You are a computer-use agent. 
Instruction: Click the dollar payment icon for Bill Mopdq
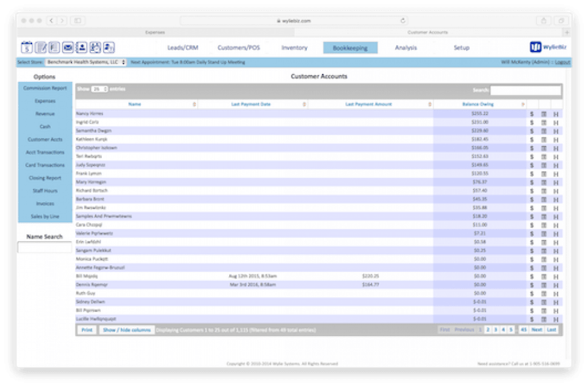tap(531, 276)
